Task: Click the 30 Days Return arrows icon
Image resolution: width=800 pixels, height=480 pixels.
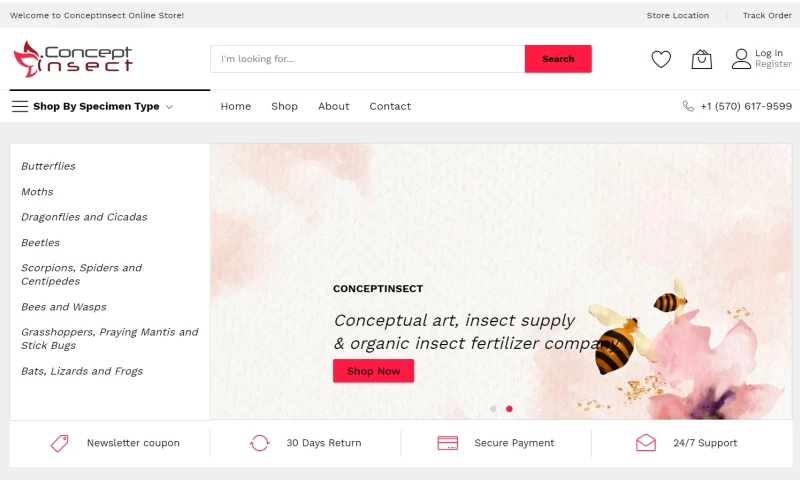Action: tap(259, 443)
